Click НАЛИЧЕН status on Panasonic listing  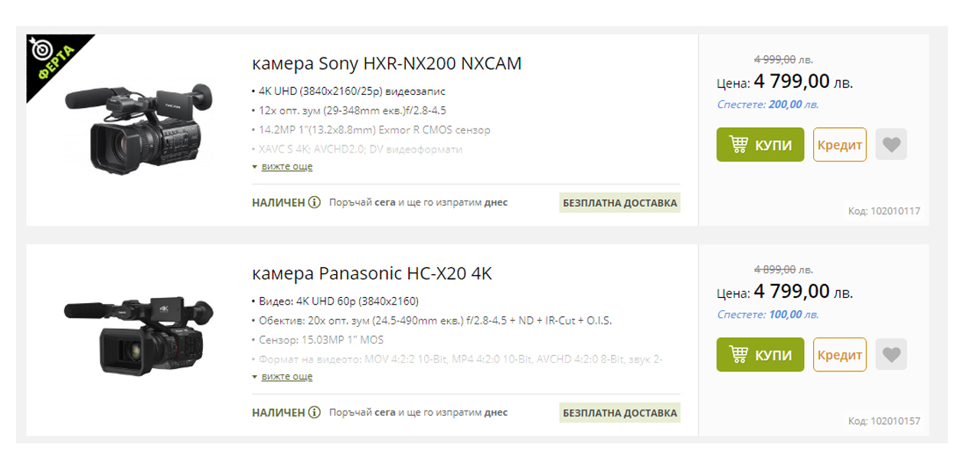279,413
